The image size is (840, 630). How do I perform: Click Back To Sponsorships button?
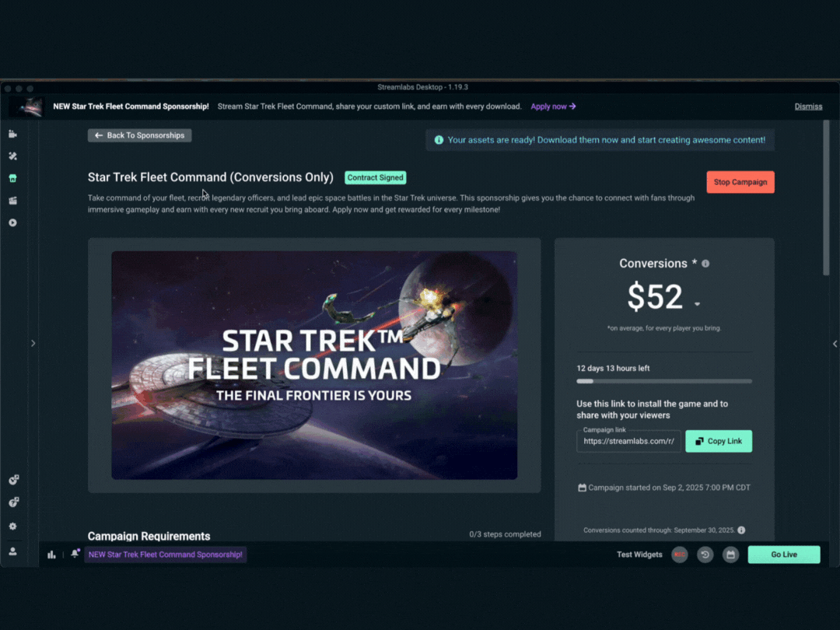(139, 135)
